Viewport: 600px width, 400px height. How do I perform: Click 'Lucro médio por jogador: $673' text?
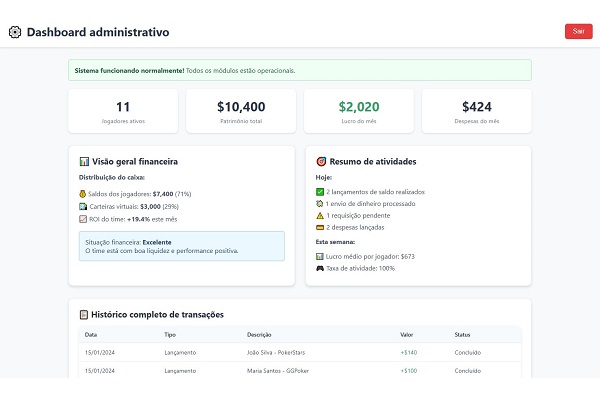click(370, 256)
